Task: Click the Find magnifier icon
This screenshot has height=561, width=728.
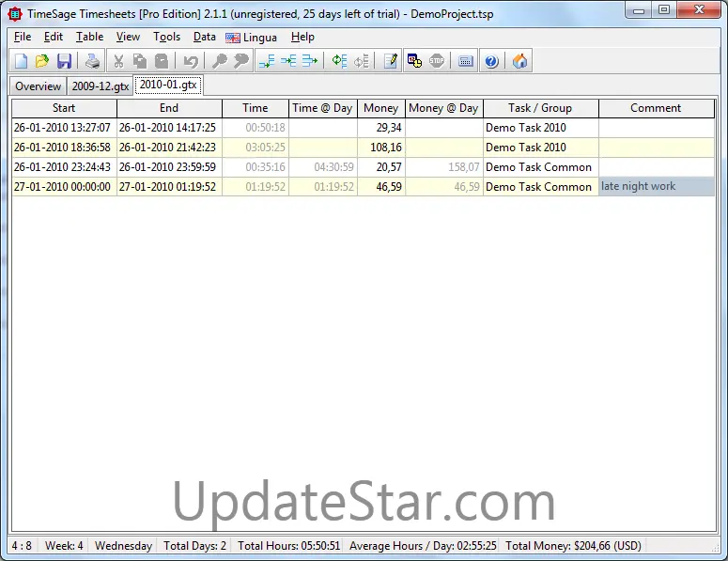Action: click(219, 61)
